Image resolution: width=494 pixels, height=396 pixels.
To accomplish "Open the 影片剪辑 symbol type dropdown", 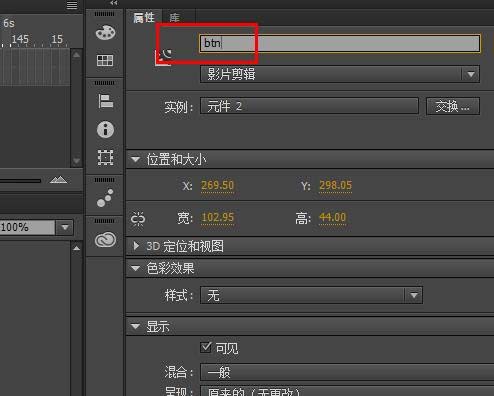I will click(340, 74).
